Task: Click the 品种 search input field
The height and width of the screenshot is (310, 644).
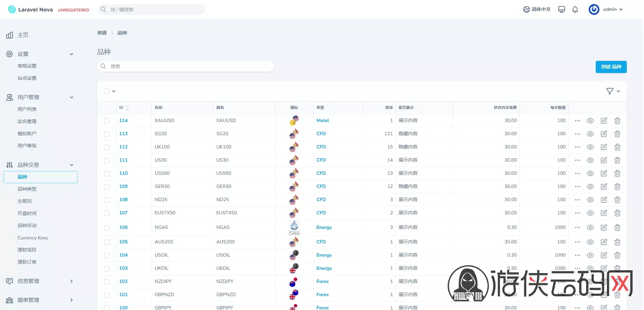Action: coord(186,66)
